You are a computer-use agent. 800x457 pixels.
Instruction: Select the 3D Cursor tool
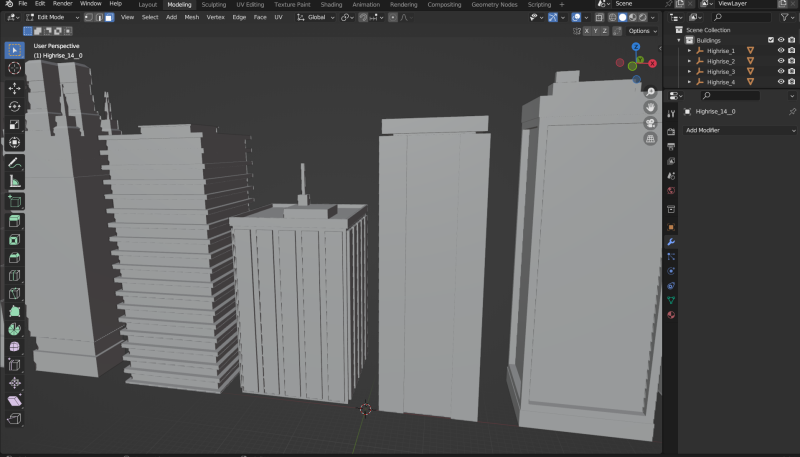coord(14,68)
